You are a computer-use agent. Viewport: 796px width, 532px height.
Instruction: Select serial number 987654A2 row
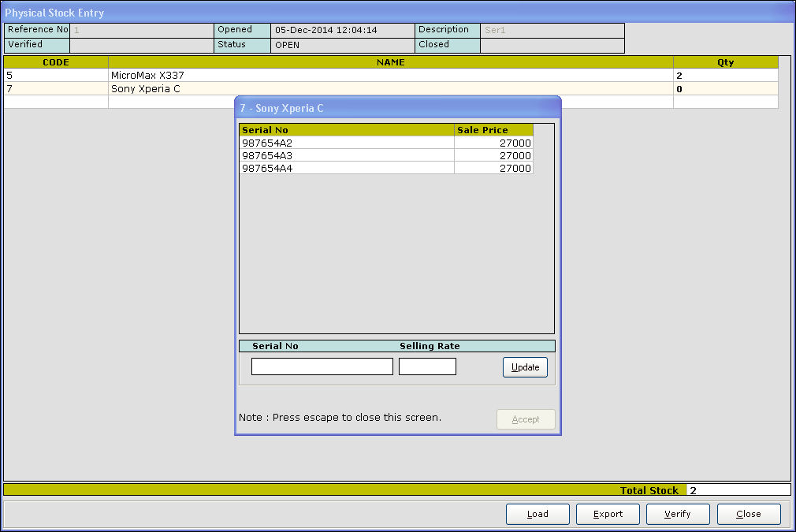[386, 143]
